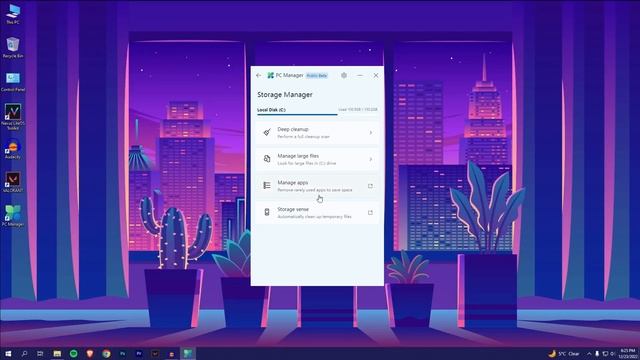Open File Explorer from taskbar
The image size is (640, 360).
click(x=57, y=353)
